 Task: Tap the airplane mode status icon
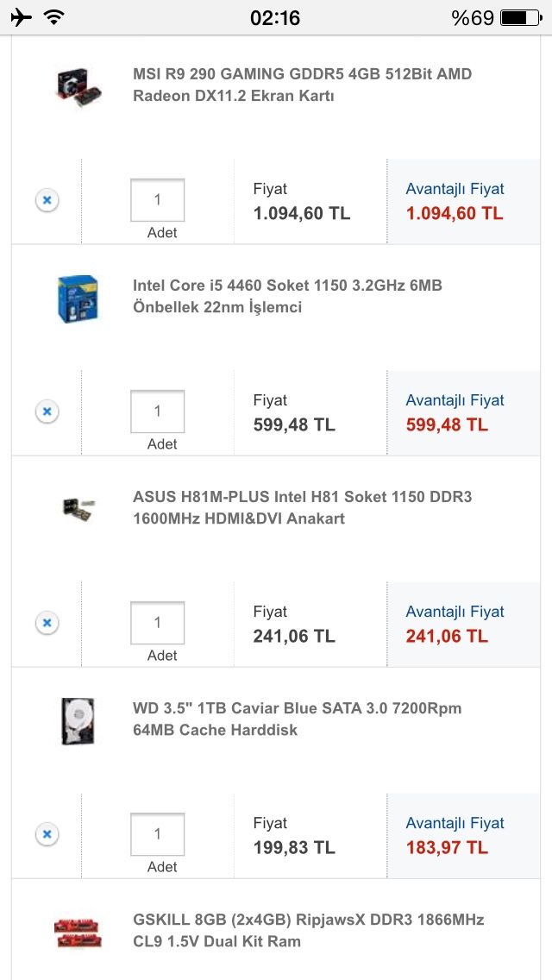point(21,17)
